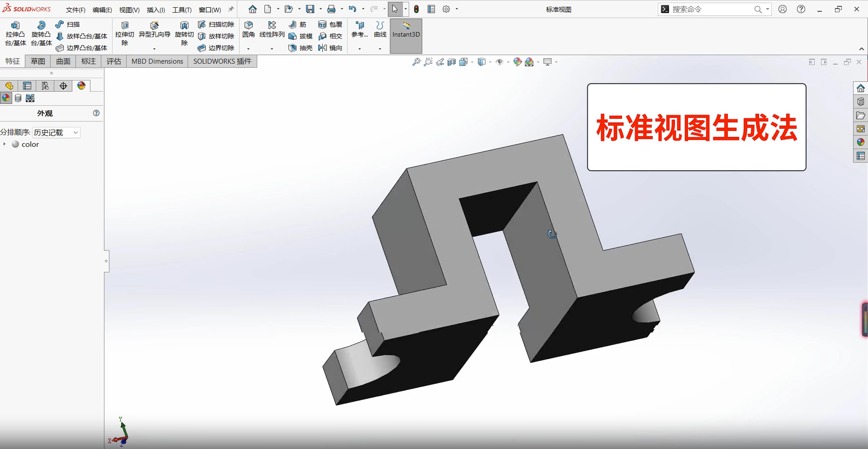Click the Home button in top toolbar
Image resolution: width=868 pixels, height=449 pixels.
(253, 9)
